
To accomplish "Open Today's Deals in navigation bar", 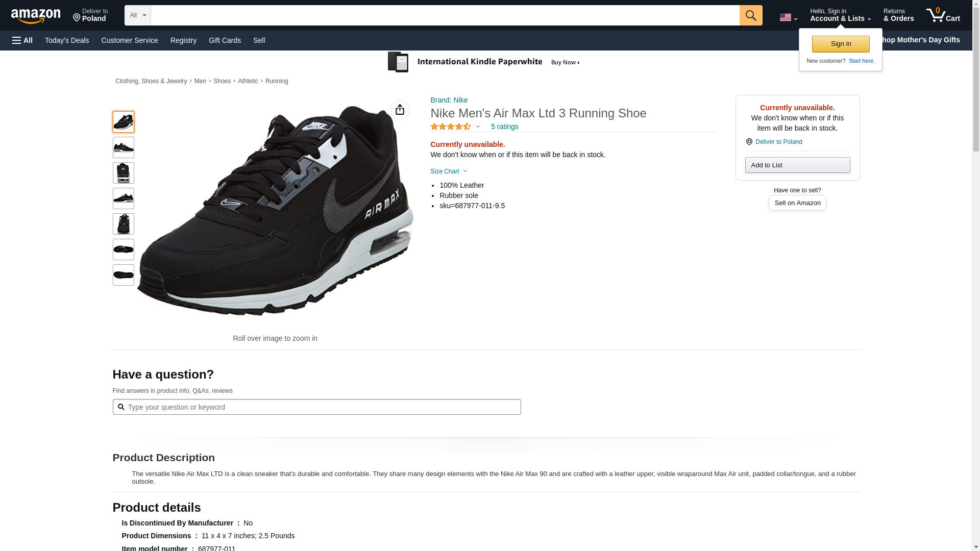I will (67, 40).
